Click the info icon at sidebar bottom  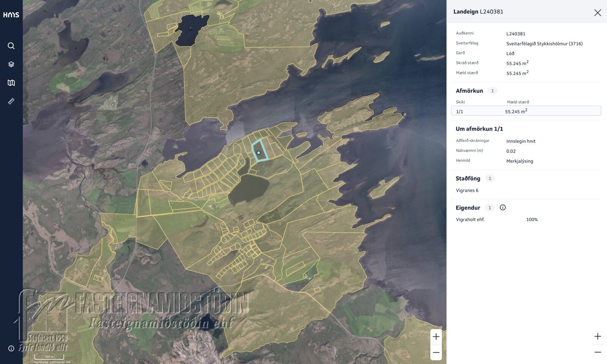11,348
